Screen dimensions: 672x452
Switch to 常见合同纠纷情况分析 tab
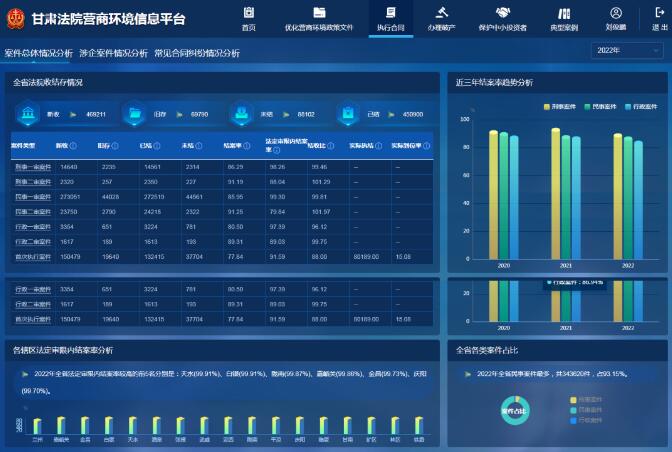197,53
